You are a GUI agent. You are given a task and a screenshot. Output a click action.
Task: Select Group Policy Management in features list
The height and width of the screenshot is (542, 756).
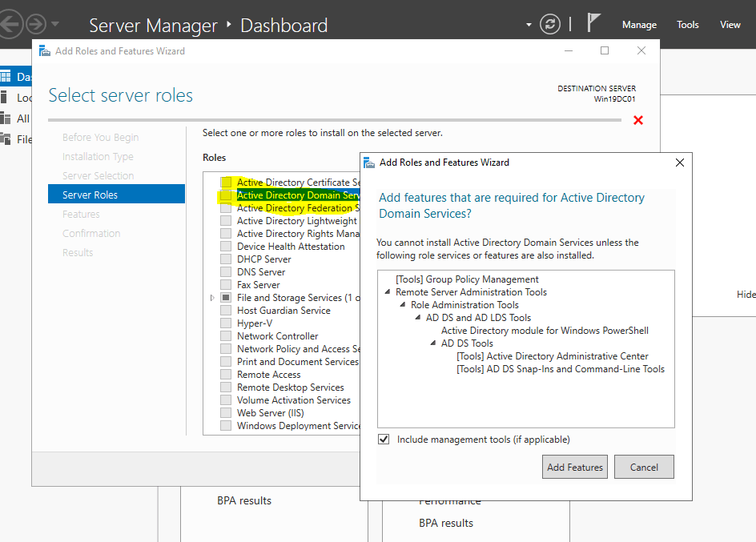(x=467, y=279)
